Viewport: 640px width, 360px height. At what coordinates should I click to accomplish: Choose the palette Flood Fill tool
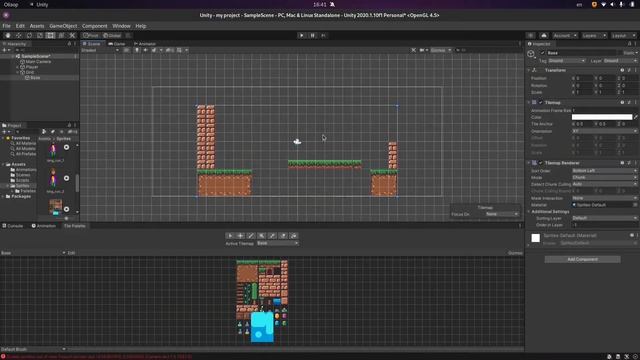(x=293, y=236)
